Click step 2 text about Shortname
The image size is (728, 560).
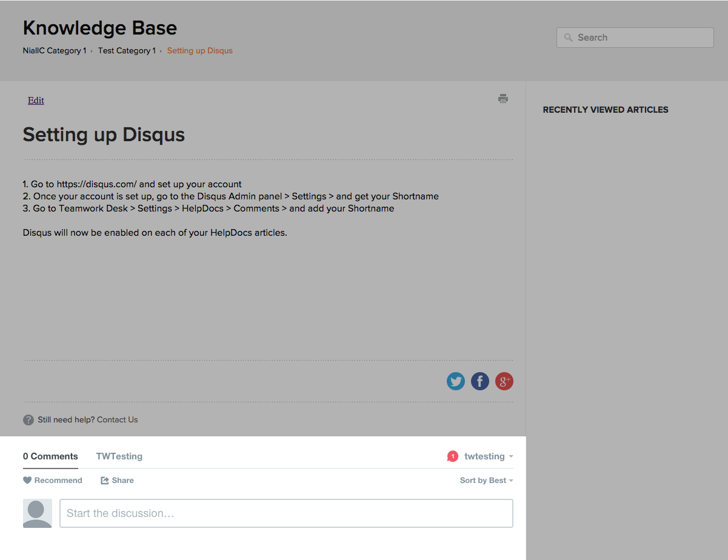tap(231, 196)
